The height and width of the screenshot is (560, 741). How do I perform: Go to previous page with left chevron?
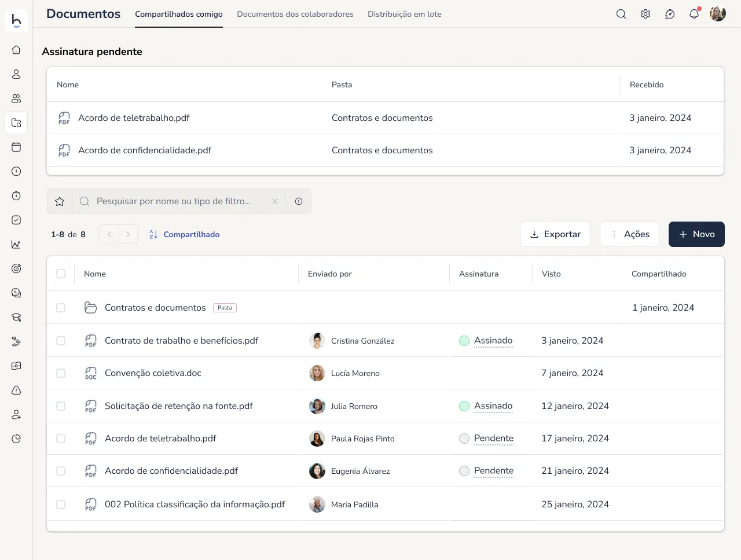point(109,234)
